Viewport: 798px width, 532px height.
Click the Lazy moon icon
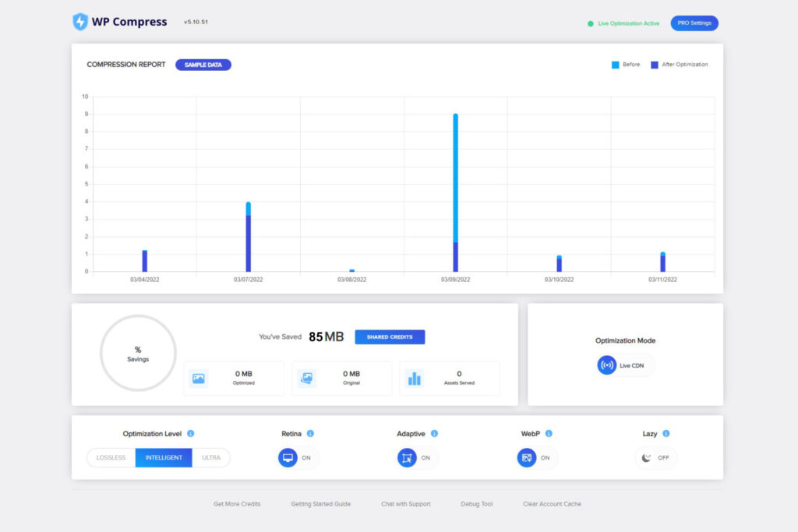pos(645,459)
